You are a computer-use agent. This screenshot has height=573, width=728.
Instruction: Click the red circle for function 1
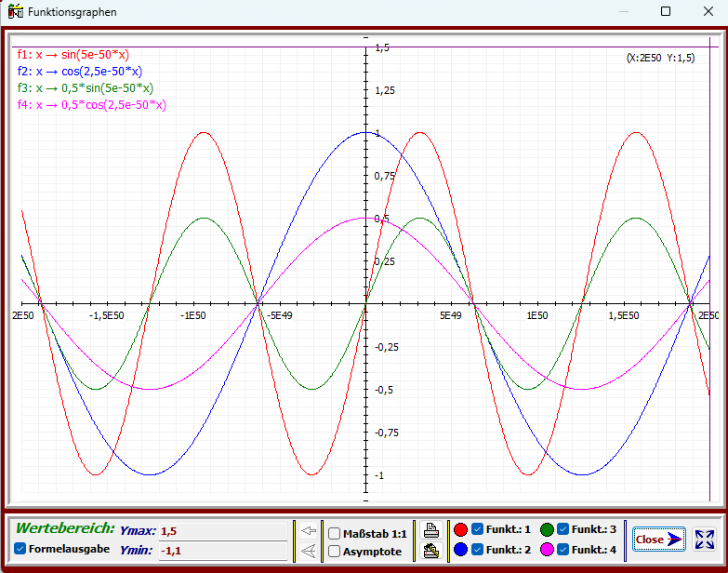pos(461,529)
